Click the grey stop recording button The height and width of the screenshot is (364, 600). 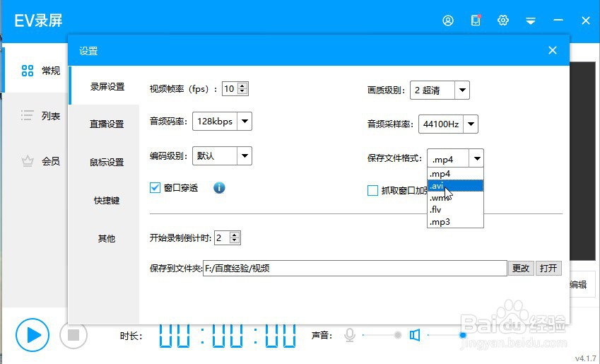(x=73, y=335)
